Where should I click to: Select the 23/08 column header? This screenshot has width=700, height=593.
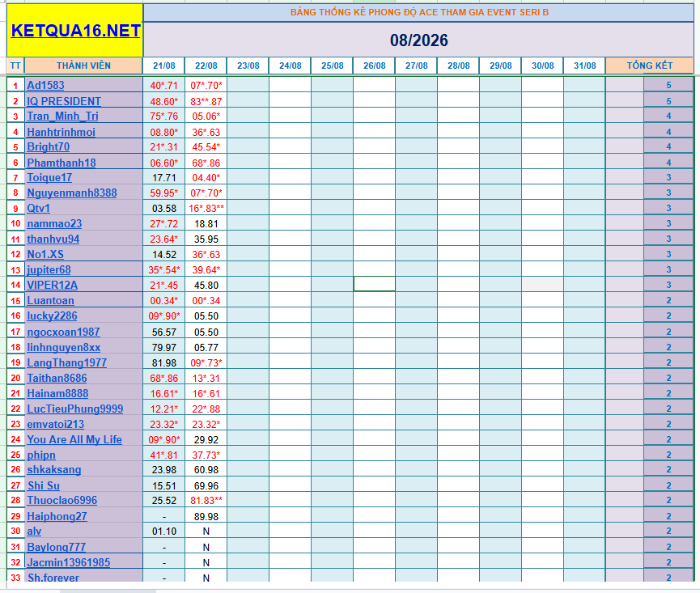click(248, 66)
